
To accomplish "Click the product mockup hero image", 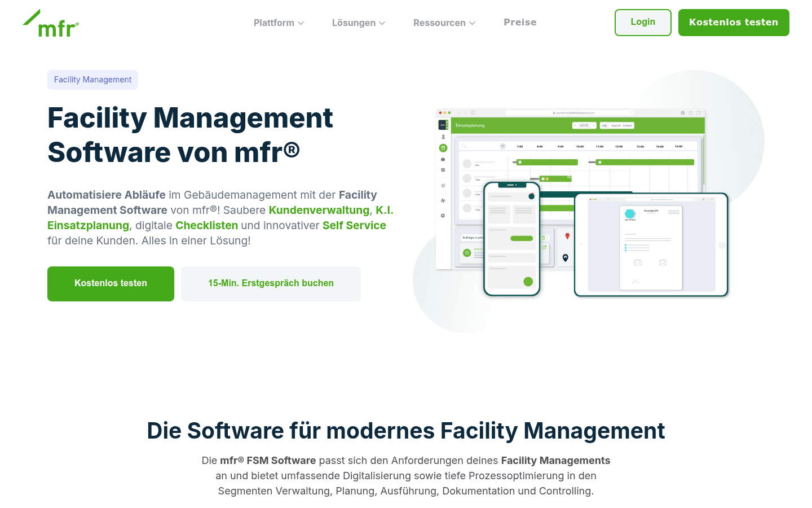I will (x=588, y=202).
